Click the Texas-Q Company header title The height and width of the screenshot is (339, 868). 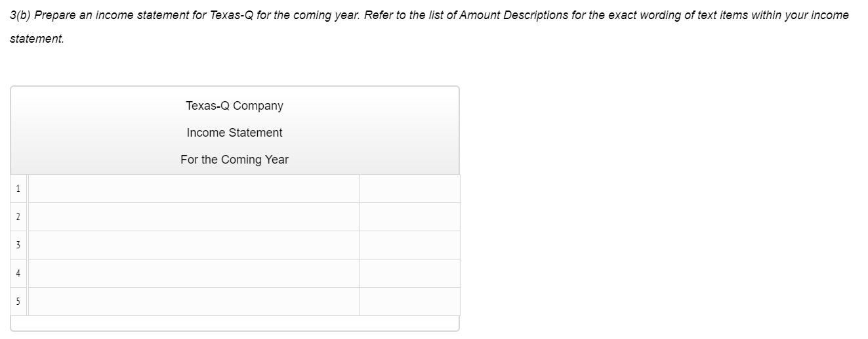(234, 106)
